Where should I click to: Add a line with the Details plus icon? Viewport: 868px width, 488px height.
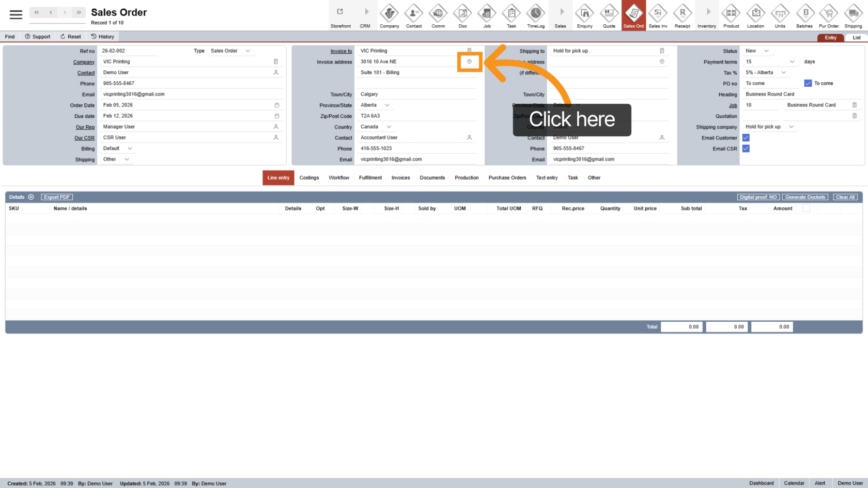[31, 197]
